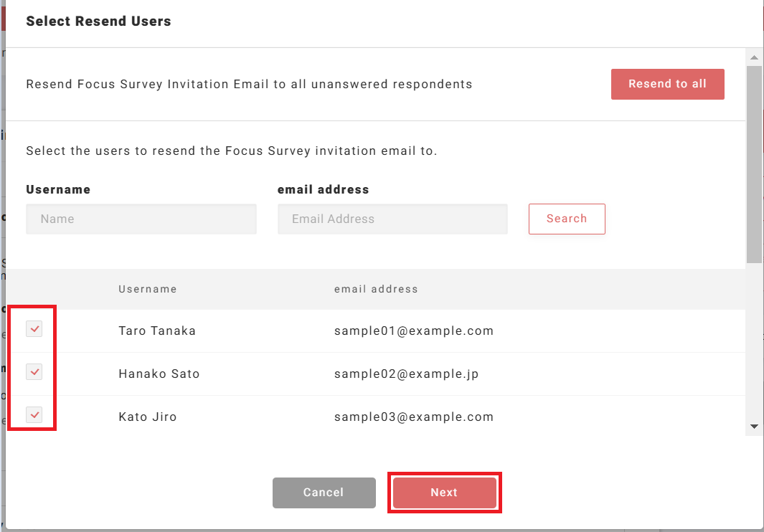Click the sample01@example.com email address
764x532 pixels.
[413, 331]
